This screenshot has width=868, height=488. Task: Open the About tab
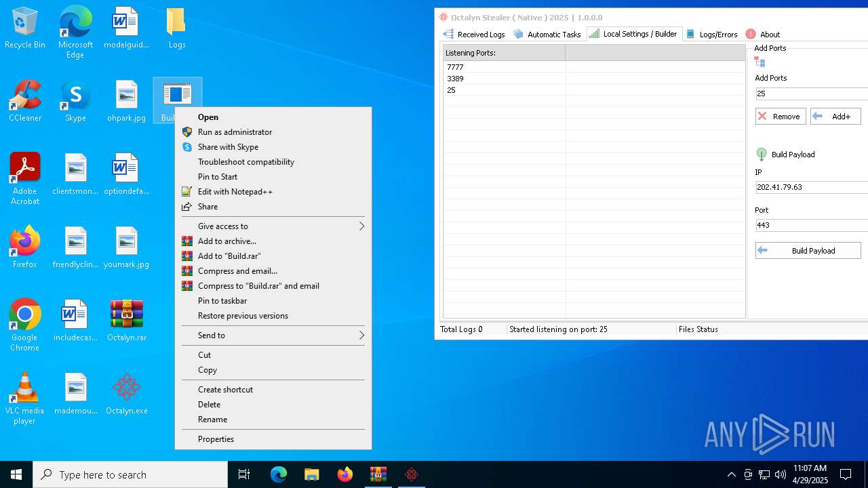tap(763, 35)
